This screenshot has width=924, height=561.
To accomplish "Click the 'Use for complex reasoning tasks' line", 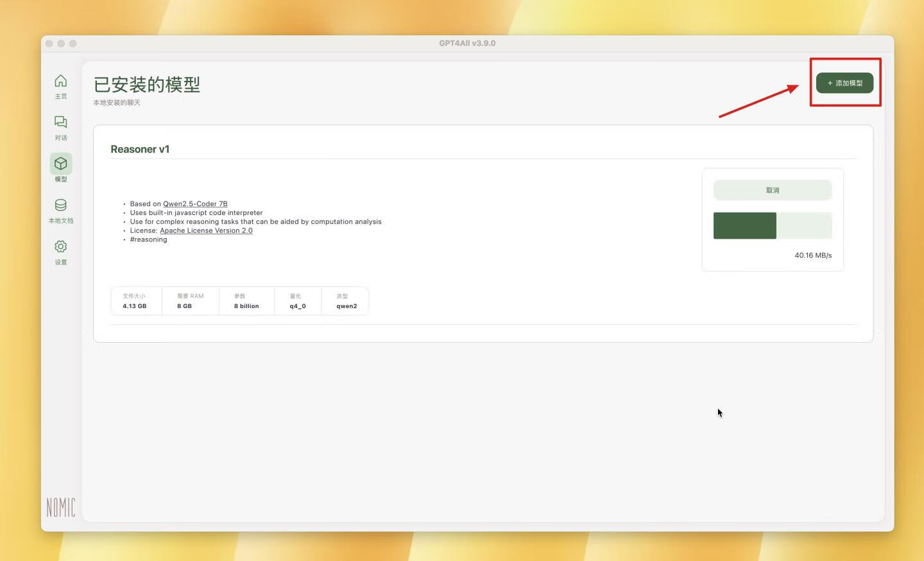I will tap(255, 221).
